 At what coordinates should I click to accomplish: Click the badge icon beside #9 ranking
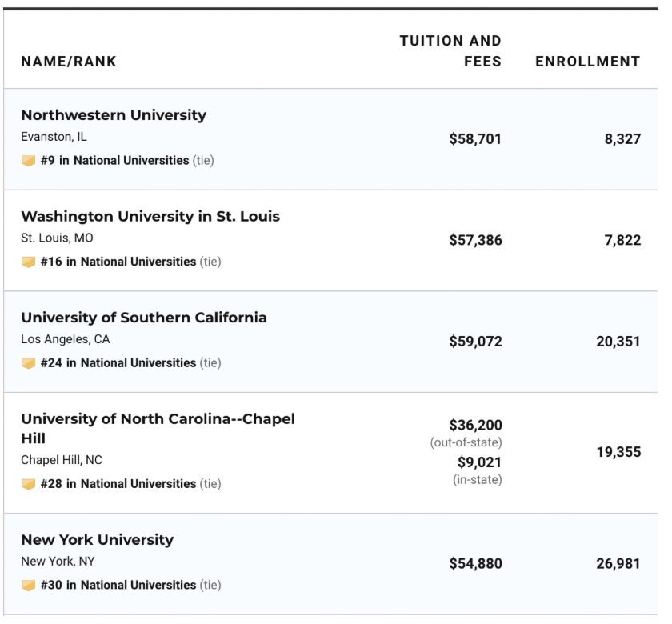(x=28, y=160)
